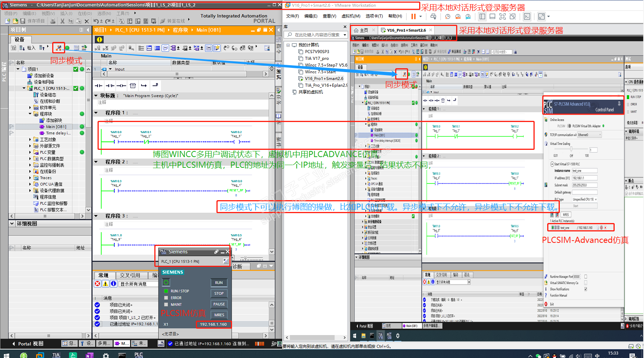This screenshot has height=358, width=644.
Task: Click the VMware pause virtual machine icon
Action: 413,16
